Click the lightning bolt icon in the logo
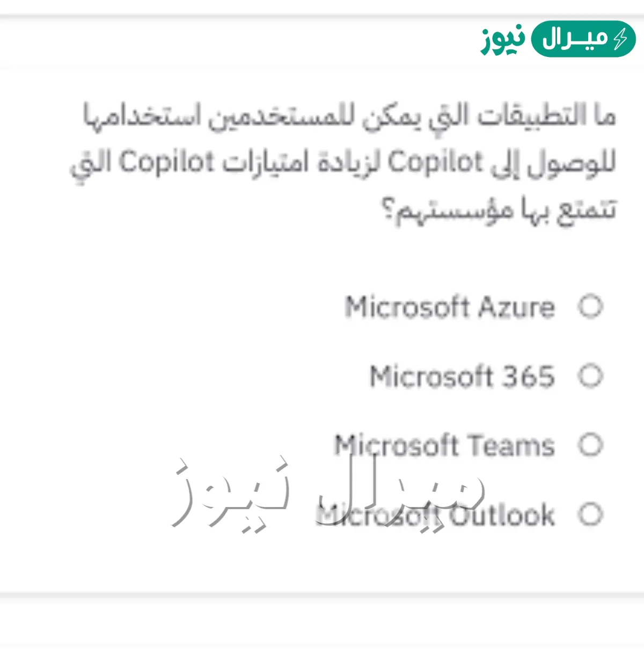 [x=621, y=38]
